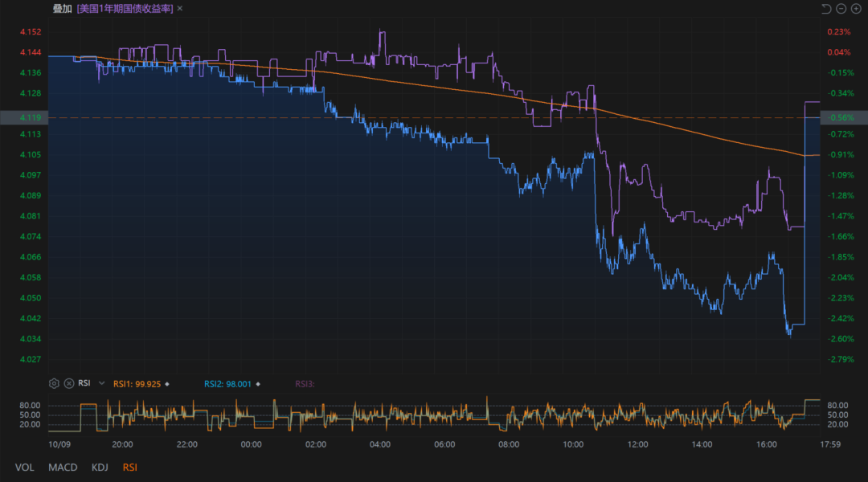
Task: Click the 00:00 time axis label
Action: click(252, 444)
